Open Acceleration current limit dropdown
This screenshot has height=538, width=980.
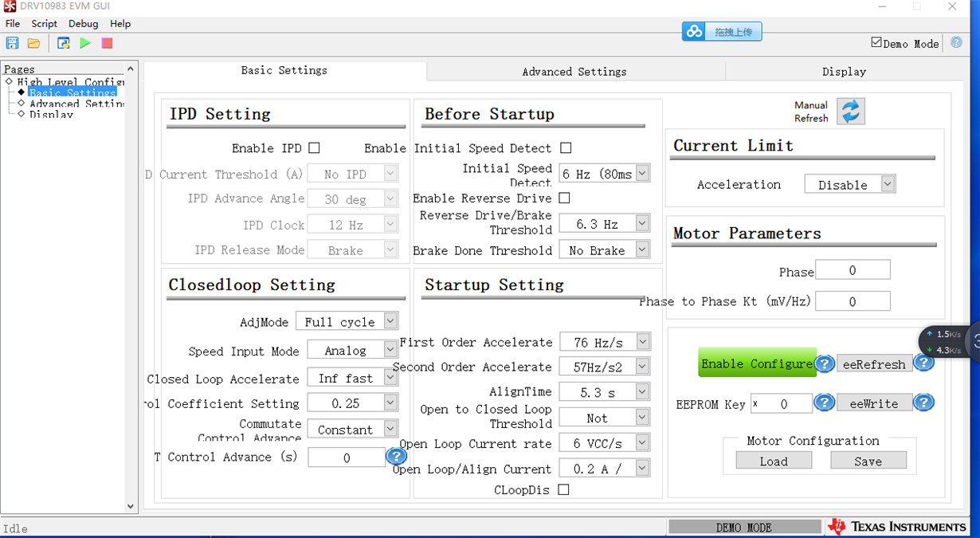click(850, 184)
